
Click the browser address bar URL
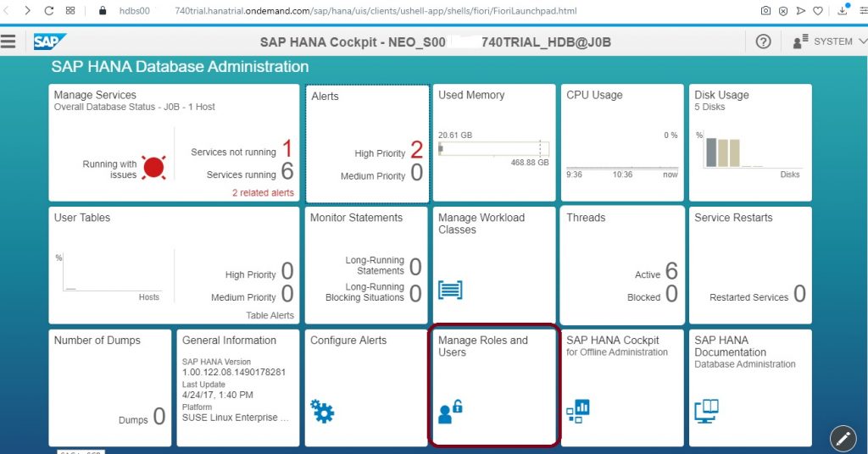coord(348,10)
